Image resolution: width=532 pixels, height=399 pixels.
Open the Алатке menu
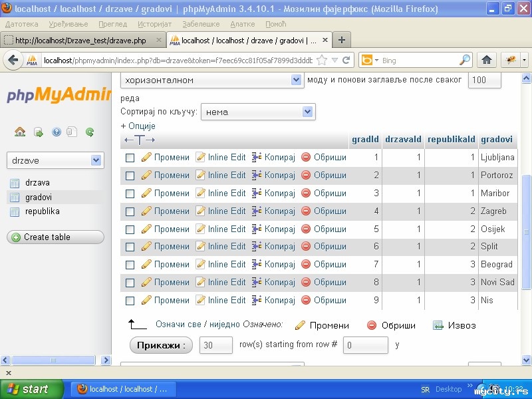coord(243,24)
